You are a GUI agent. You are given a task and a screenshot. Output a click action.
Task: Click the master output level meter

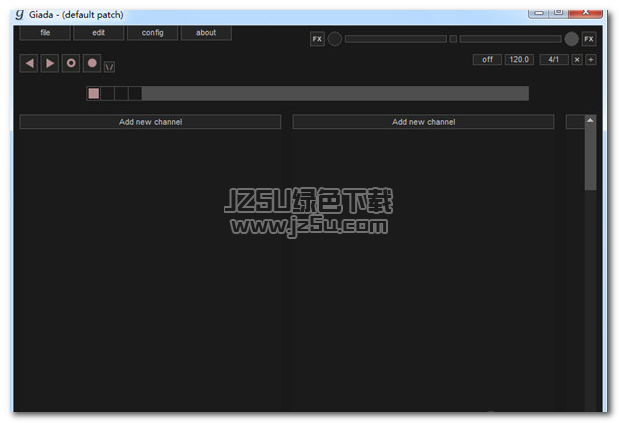pos(510,39)
